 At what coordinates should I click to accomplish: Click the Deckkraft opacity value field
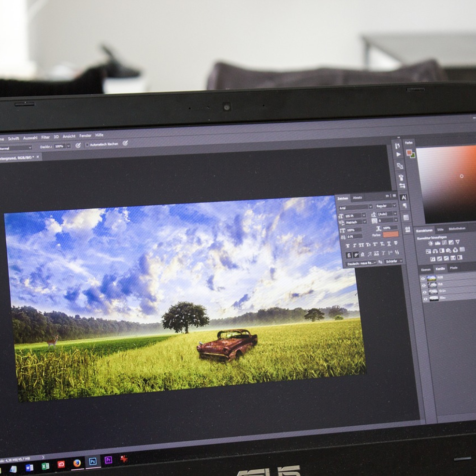click(x=59, y=146)
